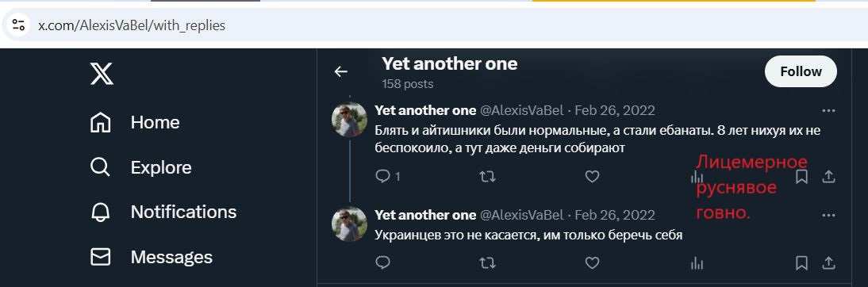Repost the first Feb 26 post
This screenshot has height=287, width=868.
click(x=487, y=177)
